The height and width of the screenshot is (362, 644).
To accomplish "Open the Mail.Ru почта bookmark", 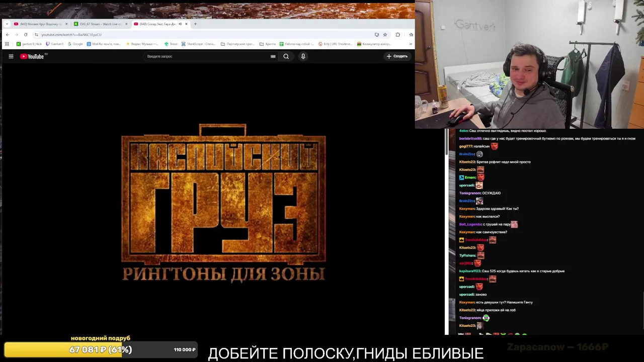I will (x=104, y=44).
